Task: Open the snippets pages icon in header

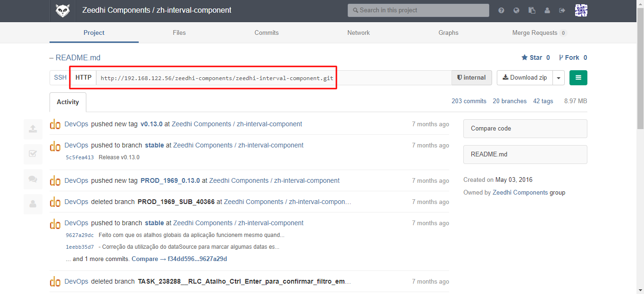Action: coord(532,10)
